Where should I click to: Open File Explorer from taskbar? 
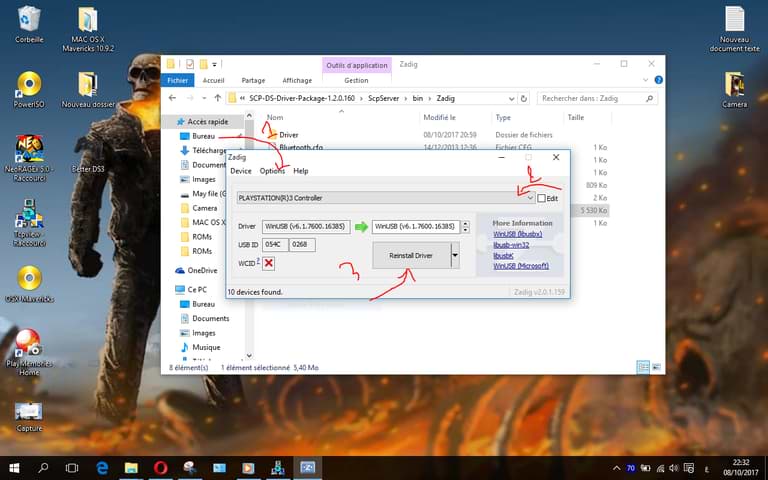pyautogui.click(x=131, y=468)
